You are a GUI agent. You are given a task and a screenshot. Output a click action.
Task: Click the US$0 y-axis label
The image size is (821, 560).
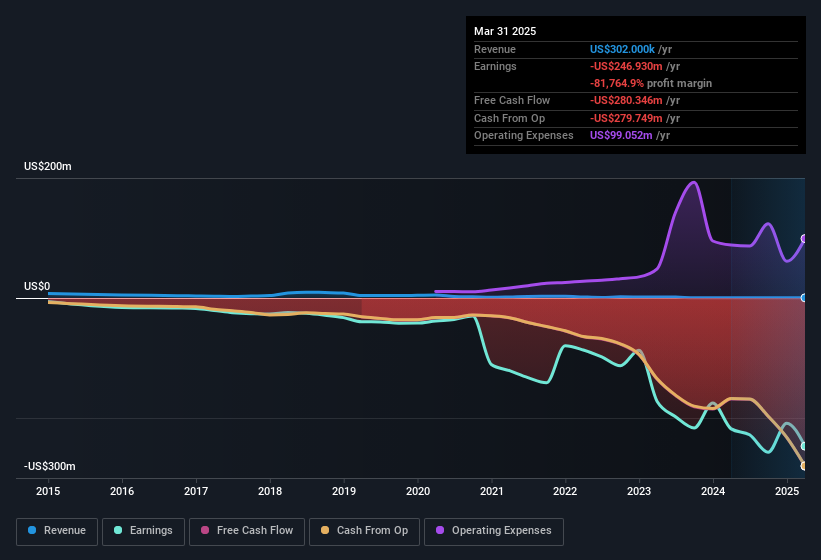tap(37, 286)
